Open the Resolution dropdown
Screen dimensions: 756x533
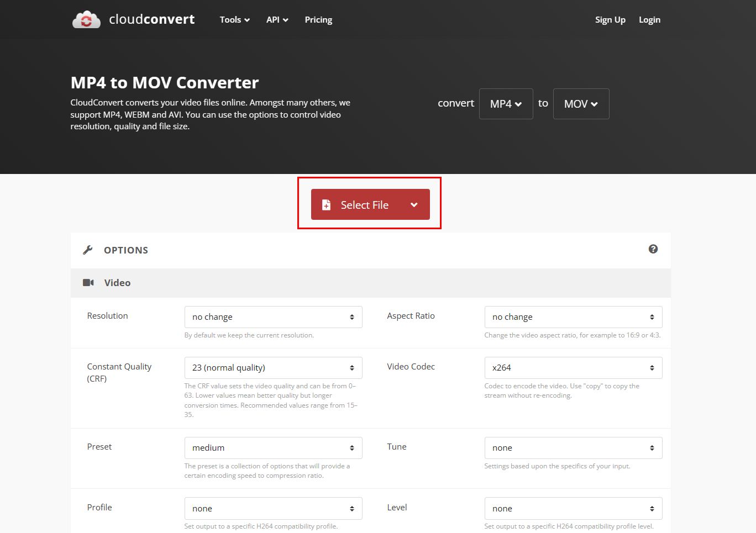(x=274, y=317)
